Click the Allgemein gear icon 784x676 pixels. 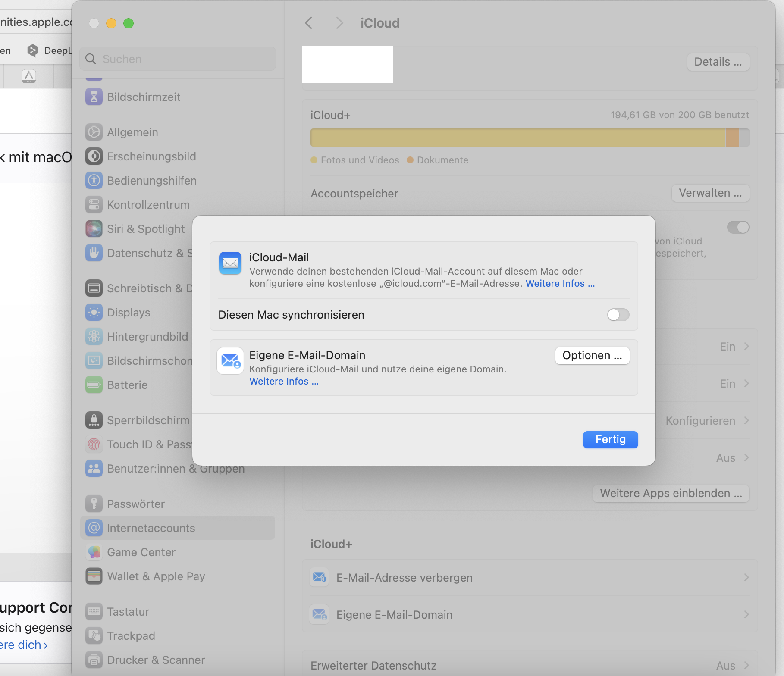click(94, 132)
